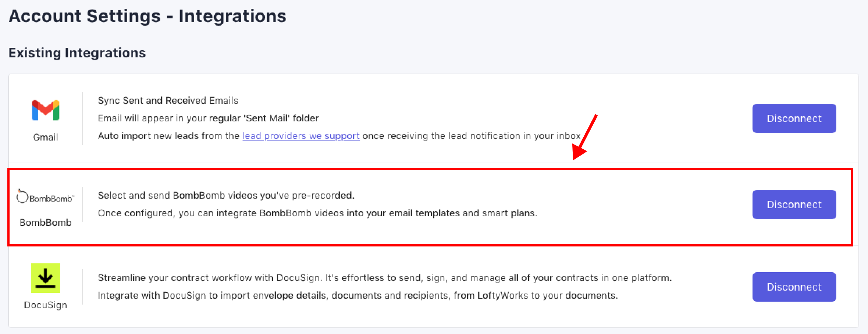The width and height of the screenshot is (868, 334).
Task: Click 'Streamline your contract workflow' description
Action: (384, 278)
